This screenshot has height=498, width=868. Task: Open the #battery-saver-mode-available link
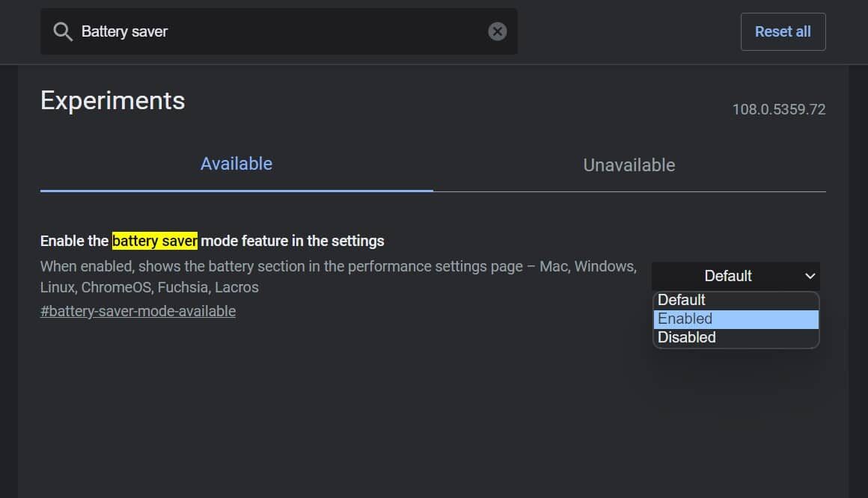coord(138,311)
